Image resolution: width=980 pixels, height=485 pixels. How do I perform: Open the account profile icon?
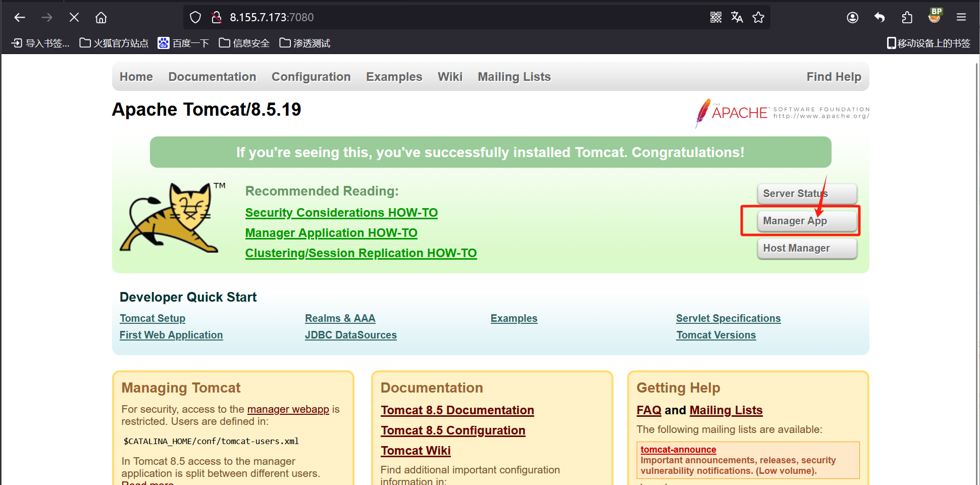(x=853, y=18)
